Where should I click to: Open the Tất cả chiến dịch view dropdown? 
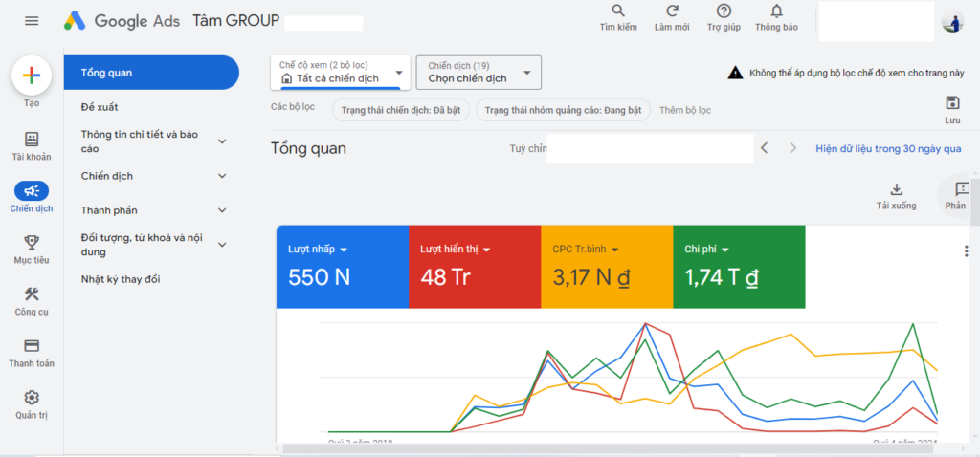[x=341, y=73]
